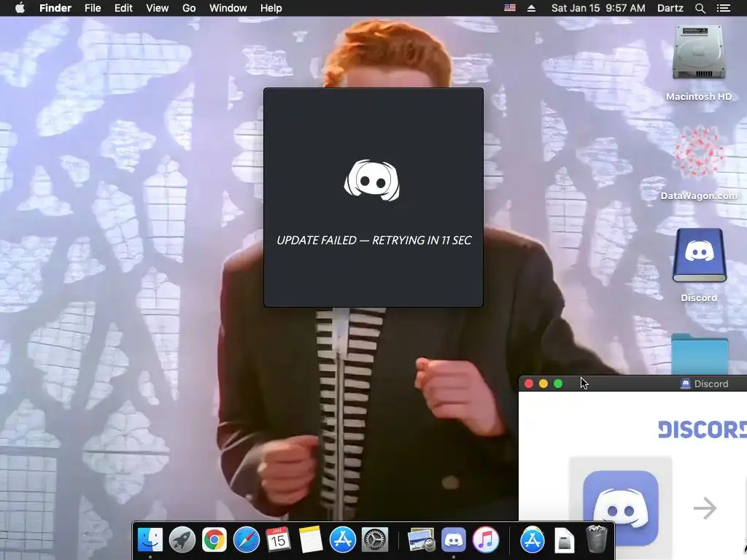Click the Discord logo in update window
The height and width of the screenshot is (560, 747).
(x=372, y=181)
